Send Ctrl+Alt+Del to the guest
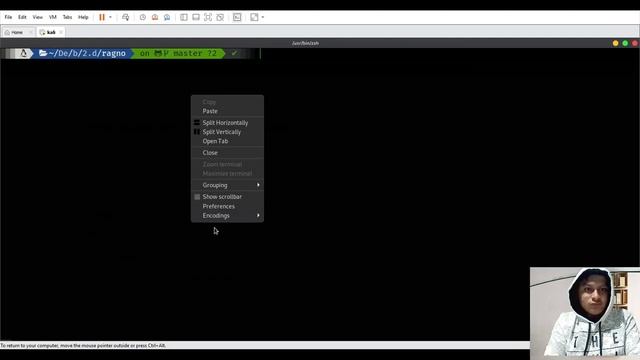This screenshot has height=360, width=640. [126, 17]
